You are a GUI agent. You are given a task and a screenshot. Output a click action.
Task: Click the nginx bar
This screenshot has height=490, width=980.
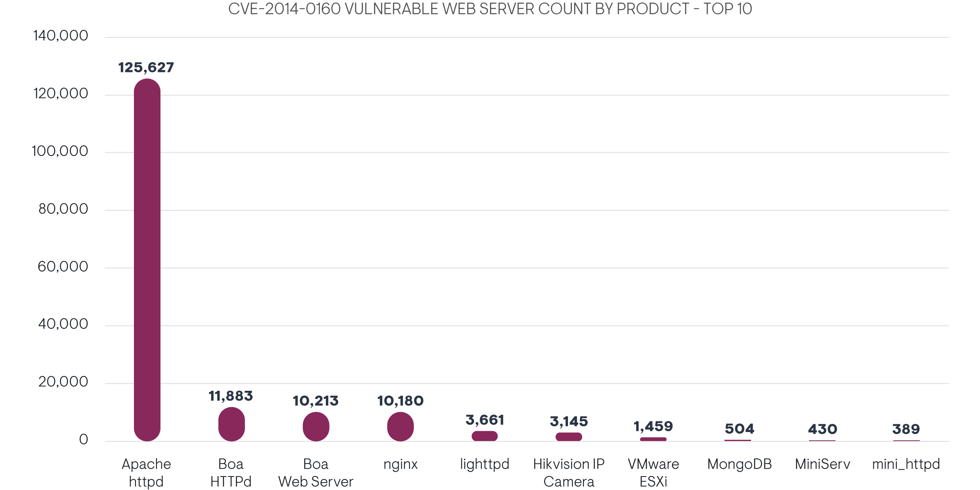coord(401,427)
